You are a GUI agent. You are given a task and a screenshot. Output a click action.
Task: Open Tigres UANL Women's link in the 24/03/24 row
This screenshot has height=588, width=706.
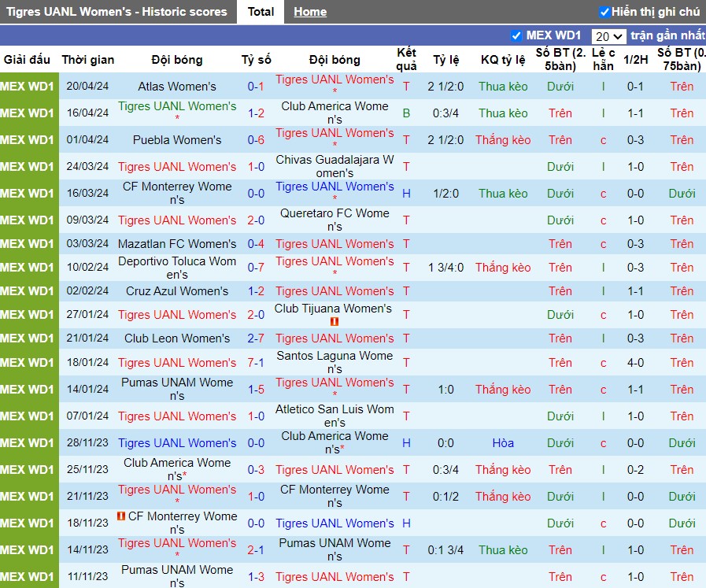177,167
